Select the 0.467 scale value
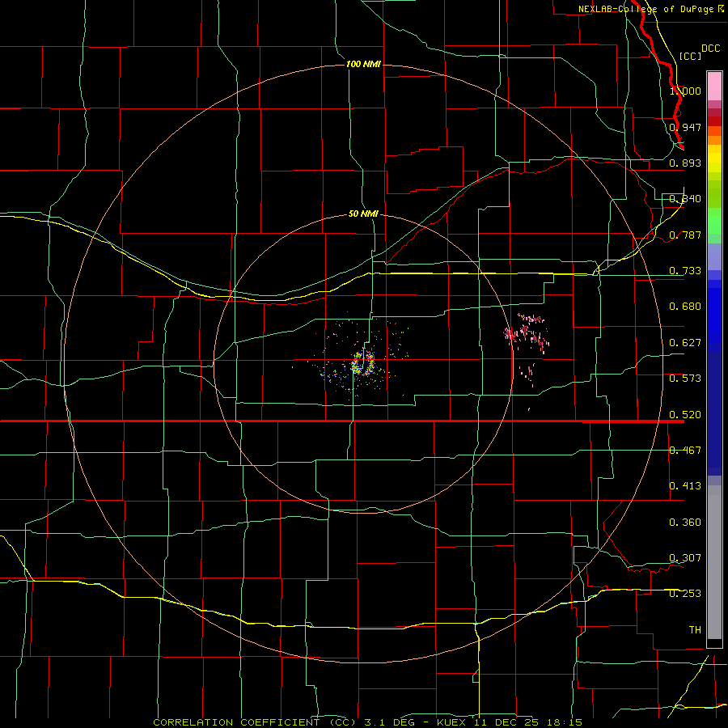This screenshot has width=728, height=728. (685, 451)
